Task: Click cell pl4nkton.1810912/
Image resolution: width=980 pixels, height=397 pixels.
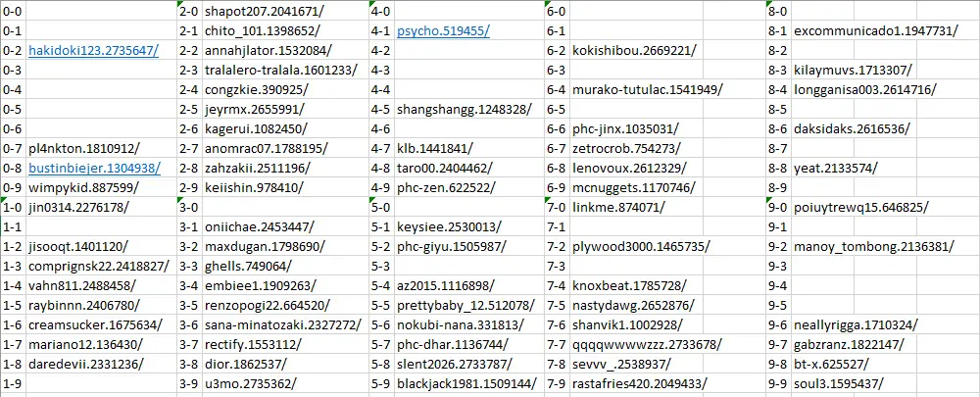Action: click(101, 148)
